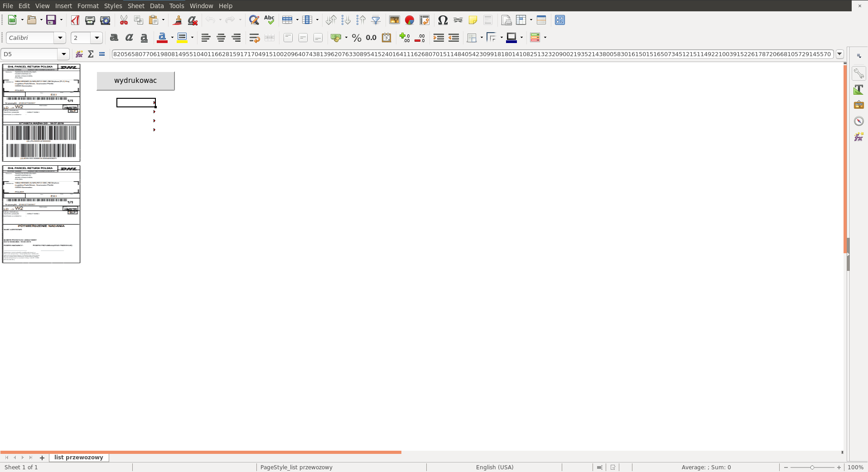The image size is (868, 472).
Task: Open sidebar Navigator compass icon
Action: pos(858,121)
